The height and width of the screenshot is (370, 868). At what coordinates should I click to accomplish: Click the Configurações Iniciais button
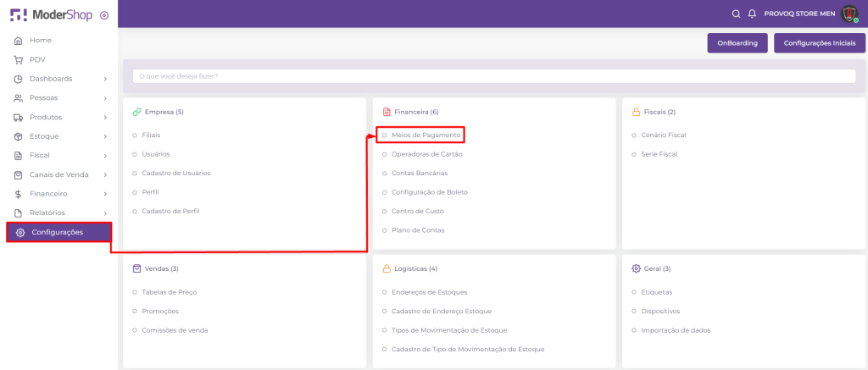point(820,43)
